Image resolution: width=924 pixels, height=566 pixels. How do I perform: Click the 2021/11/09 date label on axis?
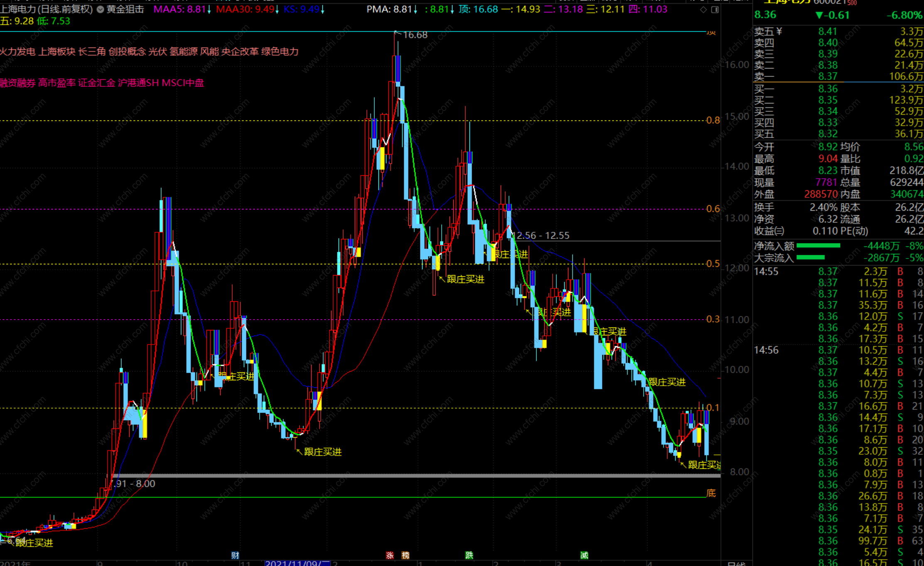(x=297, y=563)
